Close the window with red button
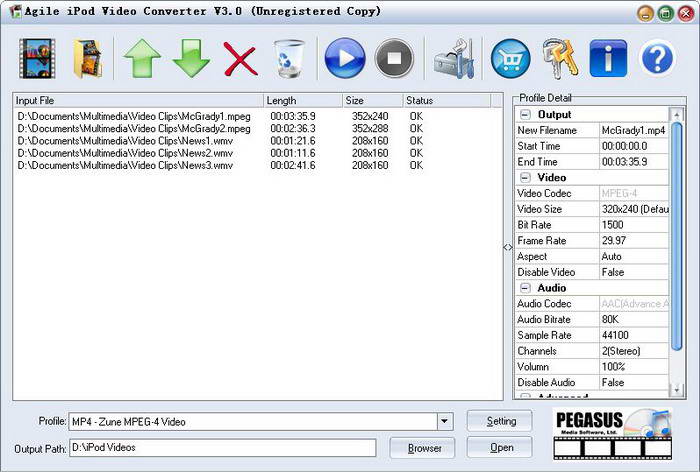 [x=686, y=13]
